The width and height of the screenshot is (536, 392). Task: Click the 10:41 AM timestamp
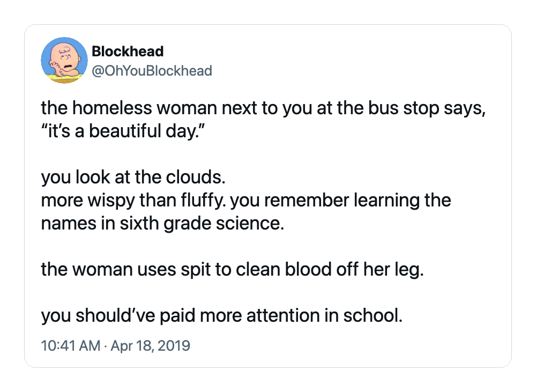[70, 345]
